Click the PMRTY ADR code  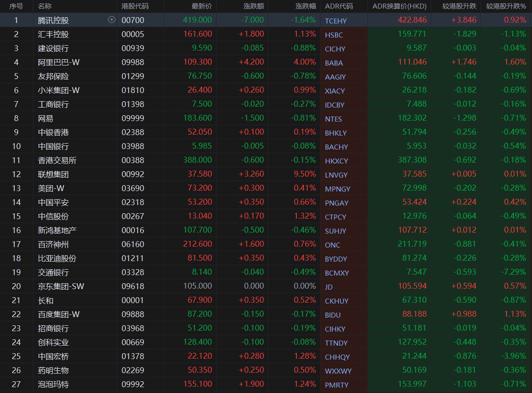coord(337,385)
